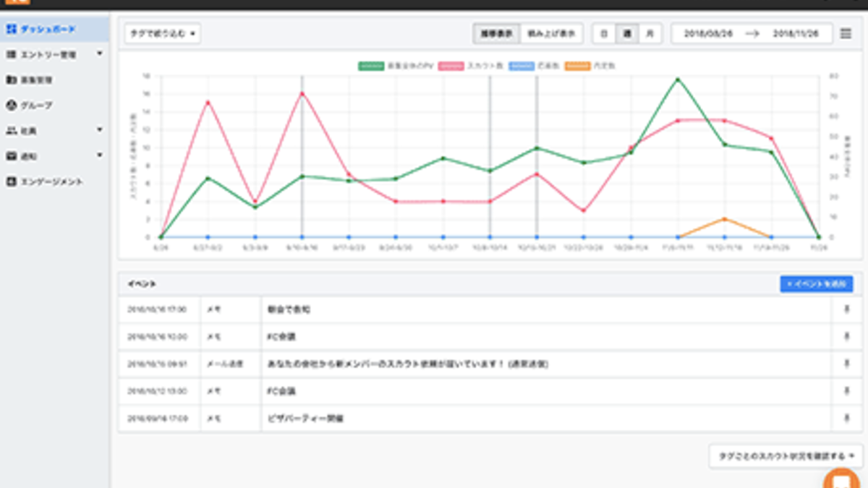Select the 積み上げ表示 stacked display mode
Image resolution: width=868 pixels, height=488 pixels.
coord(551,33)
